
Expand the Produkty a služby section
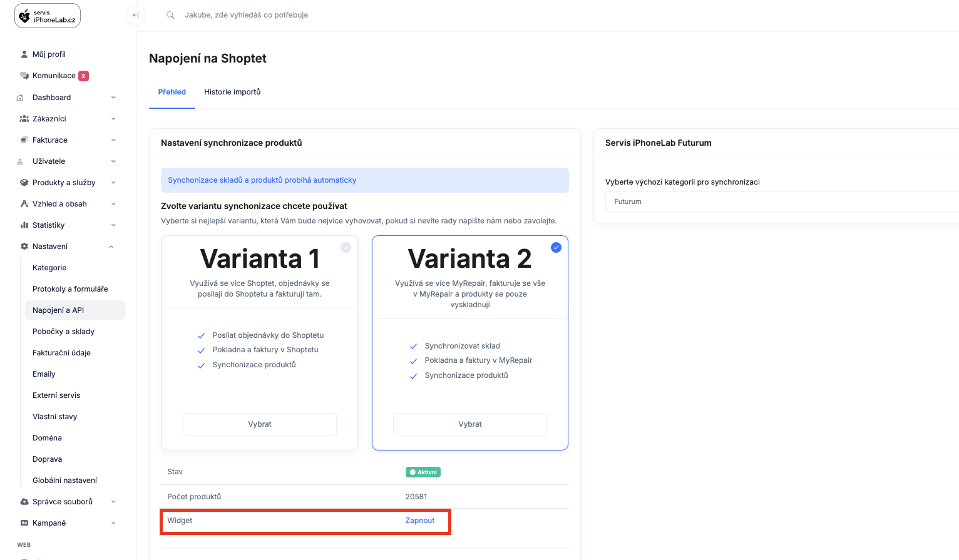click(113, 182)
